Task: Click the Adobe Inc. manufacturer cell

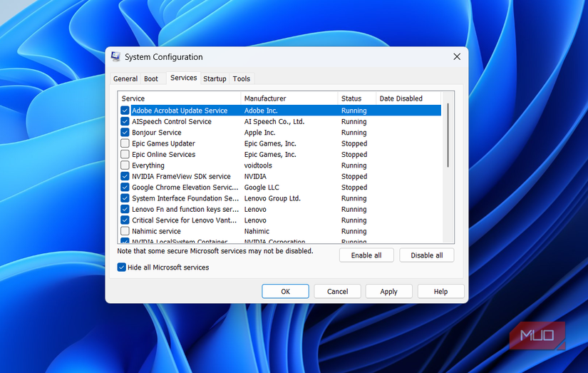Action: coord(261,111)
